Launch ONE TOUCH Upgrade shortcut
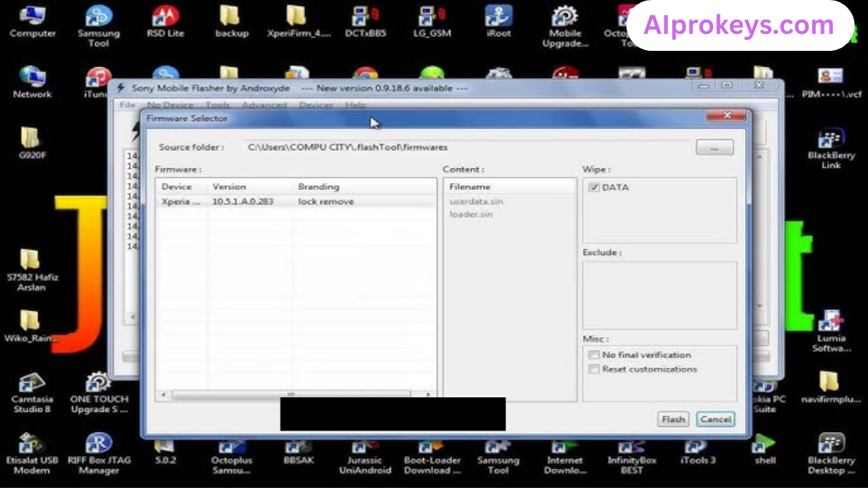This screenshot has height=488, width=868. (x=98, y=393)
